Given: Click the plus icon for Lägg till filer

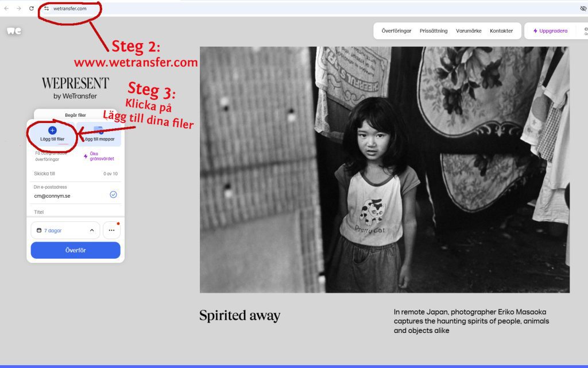Looking at the screenshot, I should 52,131.
